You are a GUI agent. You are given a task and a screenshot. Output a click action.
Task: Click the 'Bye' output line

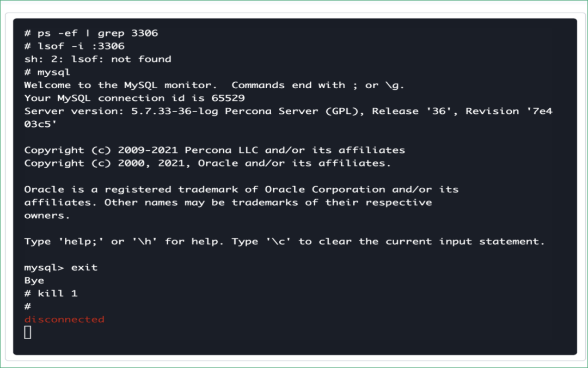(34, 281)
